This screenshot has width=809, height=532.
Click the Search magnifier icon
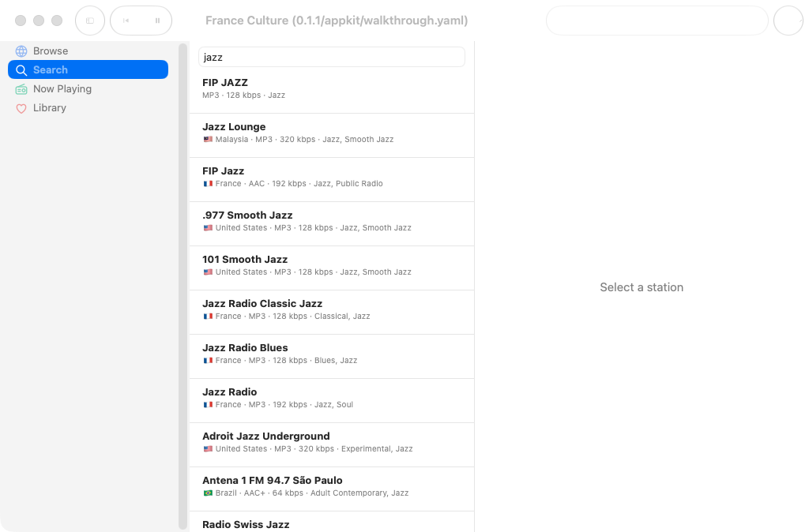21,70
